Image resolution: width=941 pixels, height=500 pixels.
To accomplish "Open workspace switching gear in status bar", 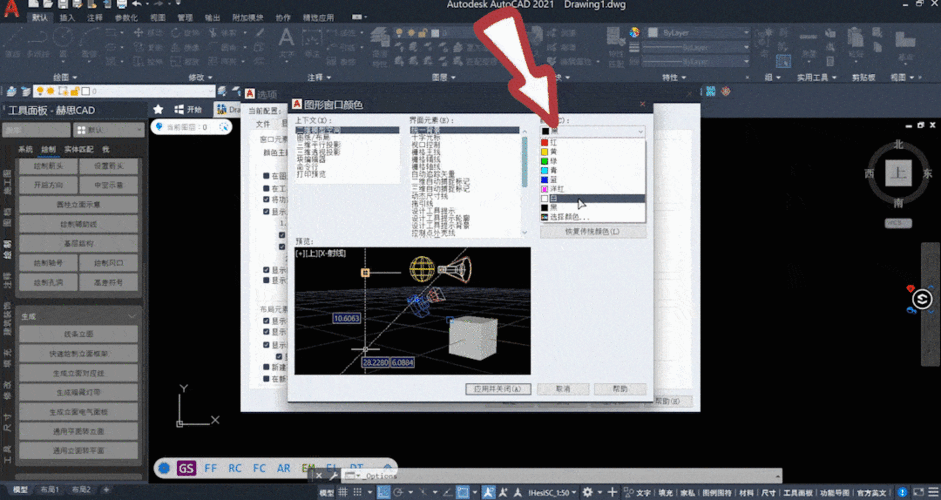I will click(588, 493).
